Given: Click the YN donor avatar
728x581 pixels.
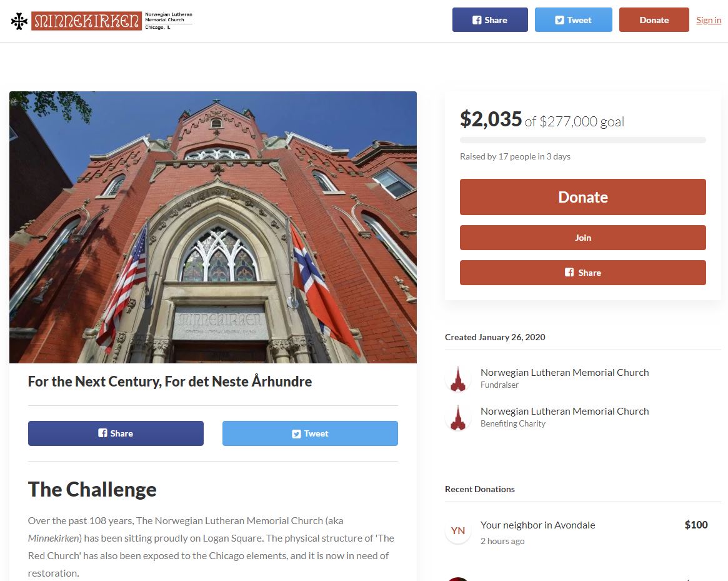Looking at the screenshot, I should (458, 531).
